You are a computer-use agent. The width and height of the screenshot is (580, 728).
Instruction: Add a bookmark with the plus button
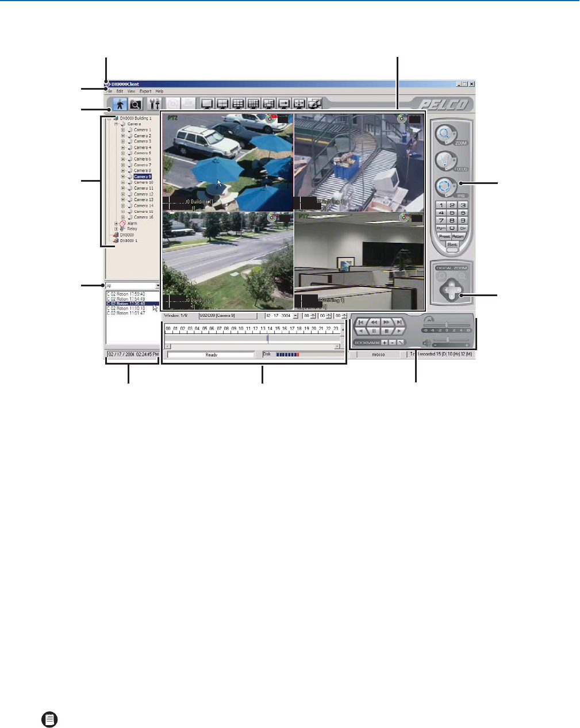(x=385, y=342)
